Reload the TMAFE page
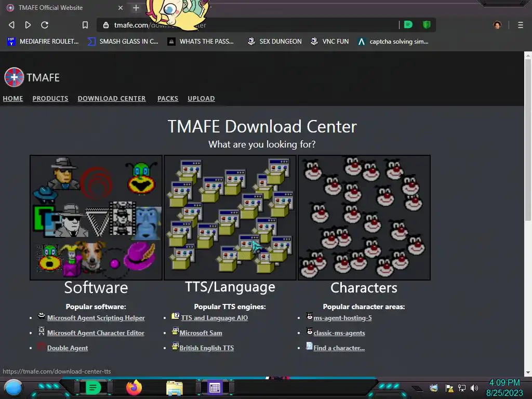This screenshot has width=532, height=399. (x=45, y=25)
